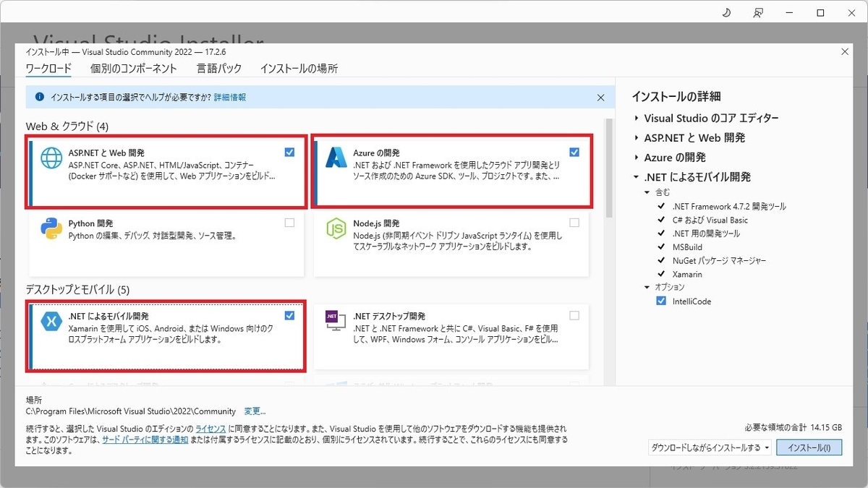The image size is (868, 488).
Task: Open サード パーティに関する通知 link
Action: pyautogui.click(x=145, y=440)
